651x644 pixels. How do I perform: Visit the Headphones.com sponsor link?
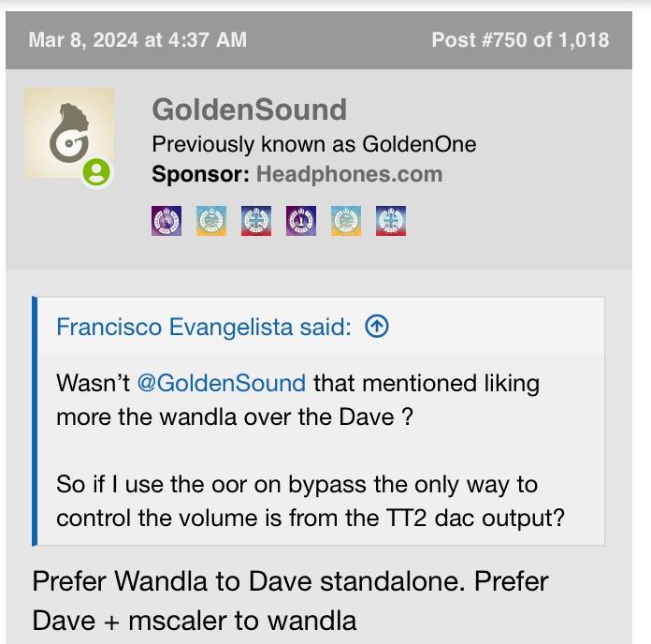coord(349,174)
